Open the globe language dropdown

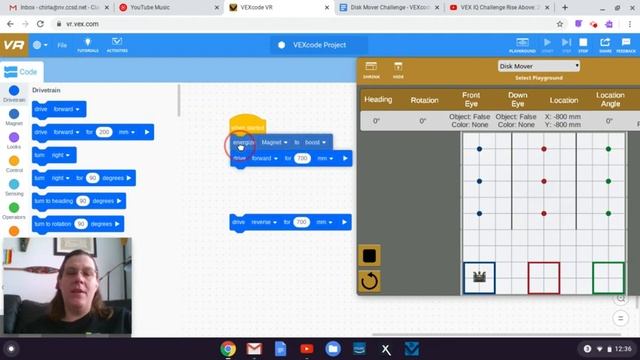[x=40, y=45]
